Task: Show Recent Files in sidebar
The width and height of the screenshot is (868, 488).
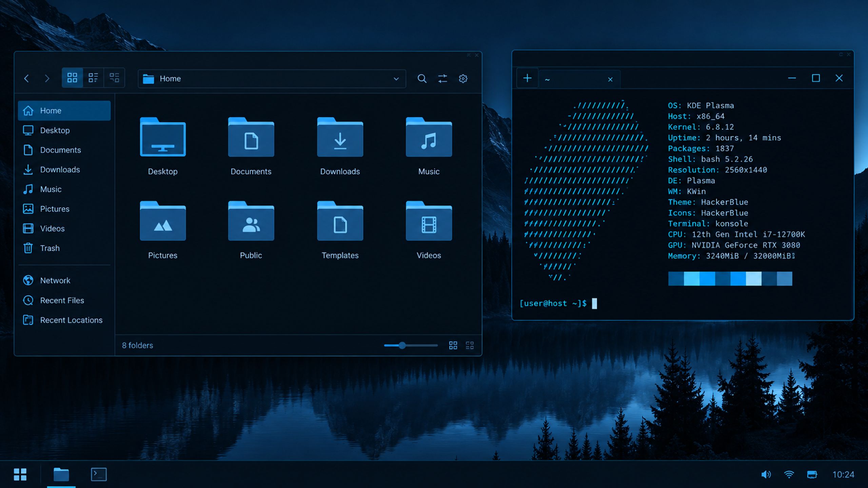Action: [64, 300]
